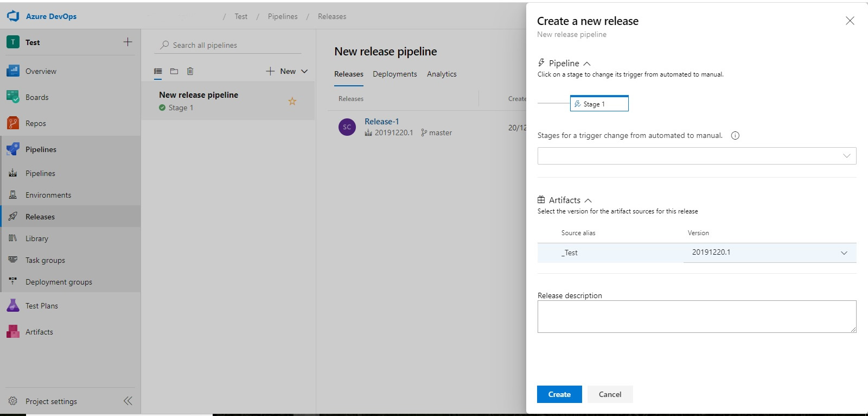Click the Releases column header
Image resolution: width=868 pixels, height=416 pixels.
point(351,99)
